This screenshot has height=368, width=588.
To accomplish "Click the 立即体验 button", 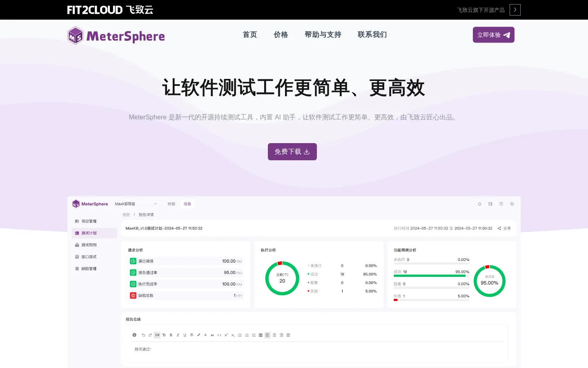I will pyautogui.click(x=493, y=35).
